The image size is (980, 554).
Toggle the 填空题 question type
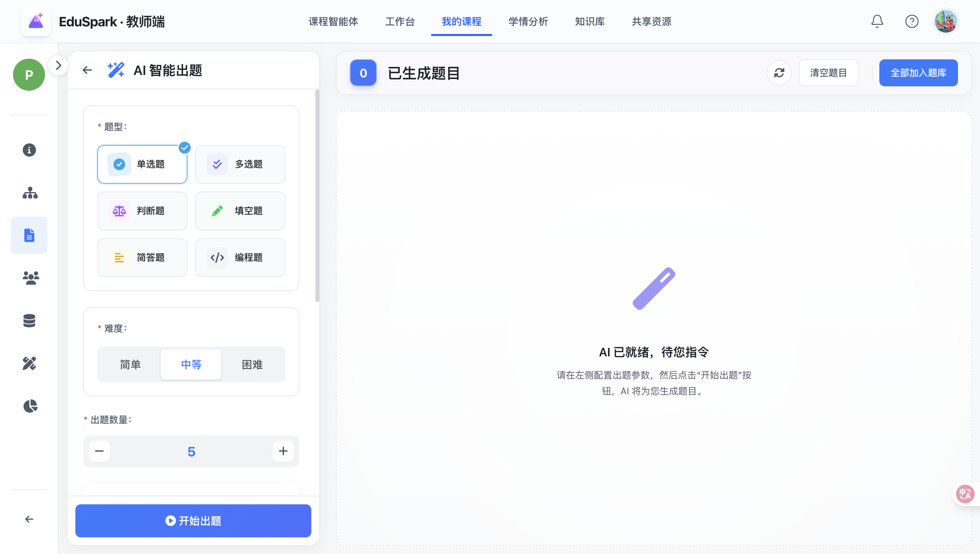click(240, 211)
